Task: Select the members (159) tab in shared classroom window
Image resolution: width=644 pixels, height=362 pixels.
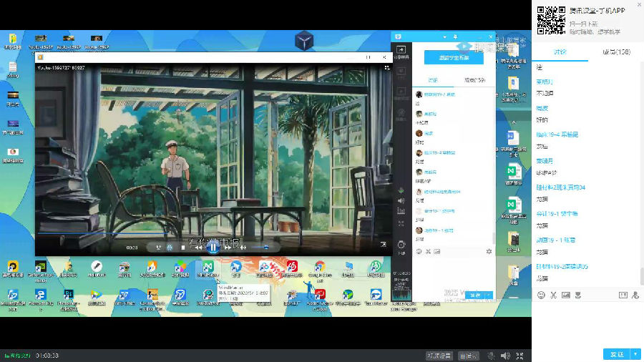Action: pos(474,80)
